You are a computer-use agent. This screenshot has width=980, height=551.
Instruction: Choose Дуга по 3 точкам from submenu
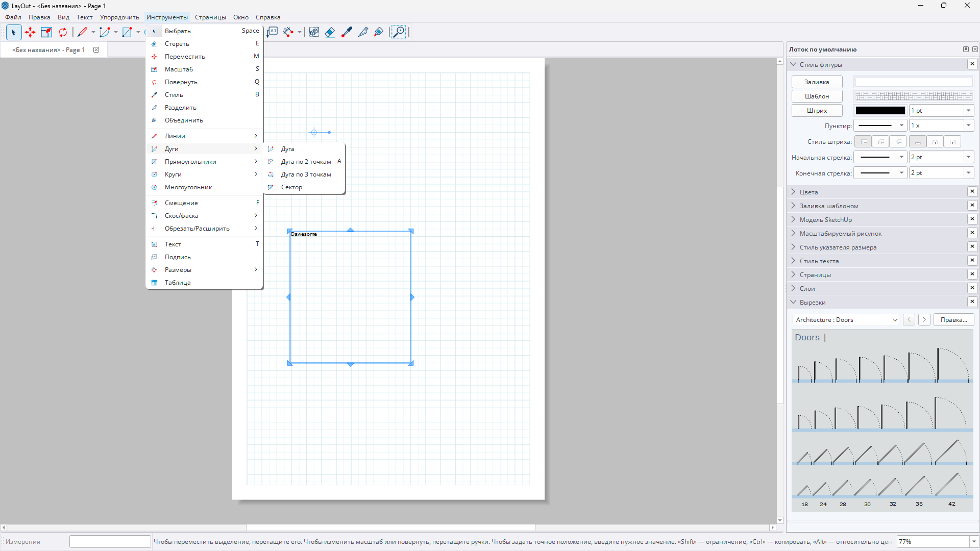(306, 174)
